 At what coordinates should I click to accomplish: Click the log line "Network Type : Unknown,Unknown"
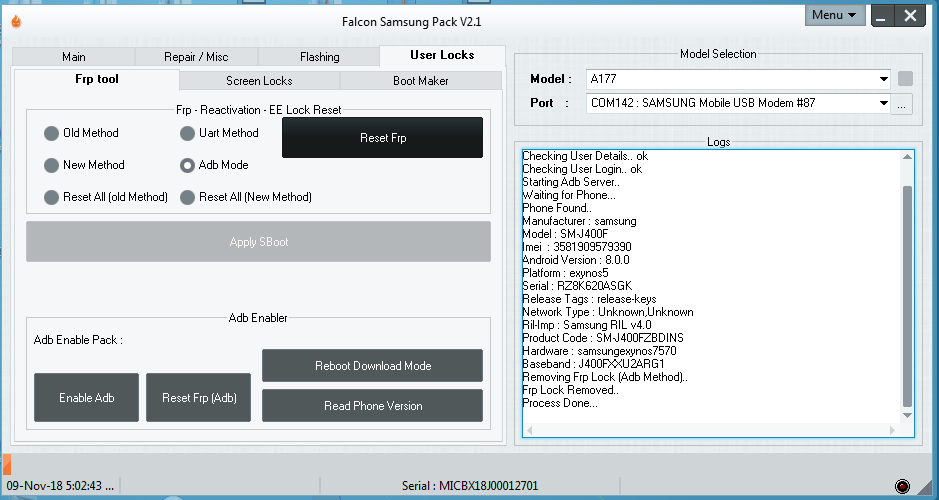(x=608, y=312)
